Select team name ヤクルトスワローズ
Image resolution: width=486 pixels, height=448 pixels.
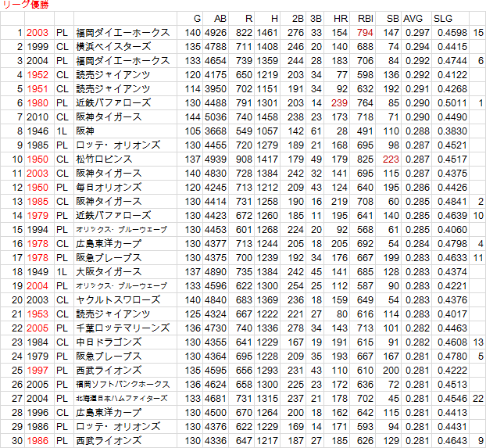point(118,300)
